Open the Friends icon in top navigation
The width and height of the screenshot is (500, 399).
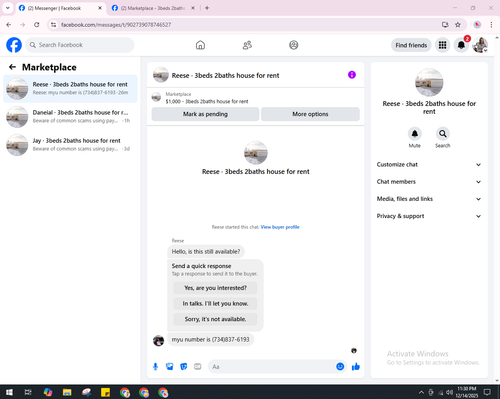click(x=247, y=45)
